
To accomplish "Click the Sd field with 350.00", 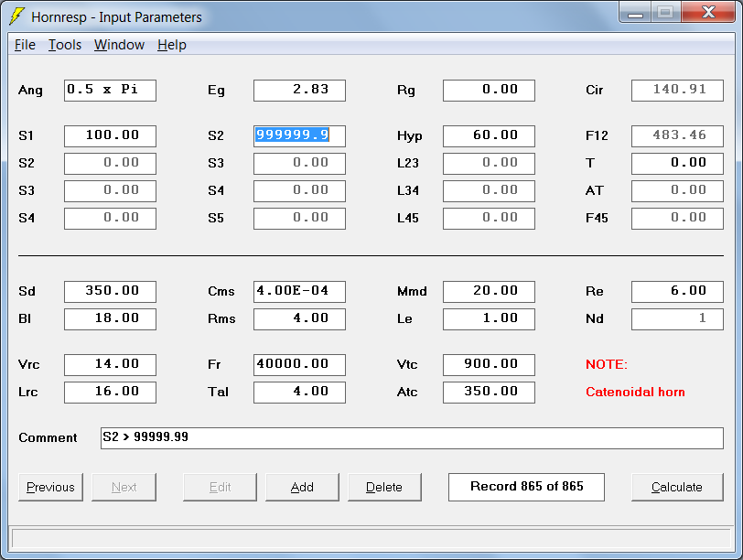I will click(110, 291).
